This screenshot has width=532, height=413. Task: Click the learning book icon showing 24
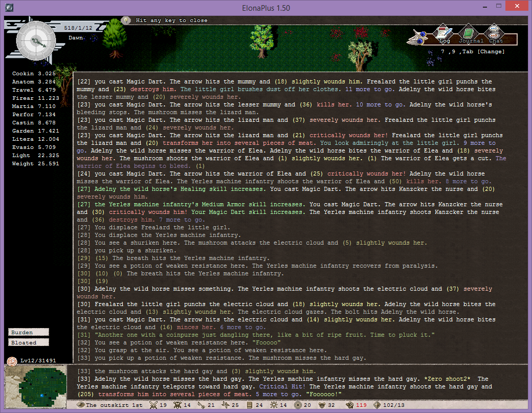pos(250,405)
